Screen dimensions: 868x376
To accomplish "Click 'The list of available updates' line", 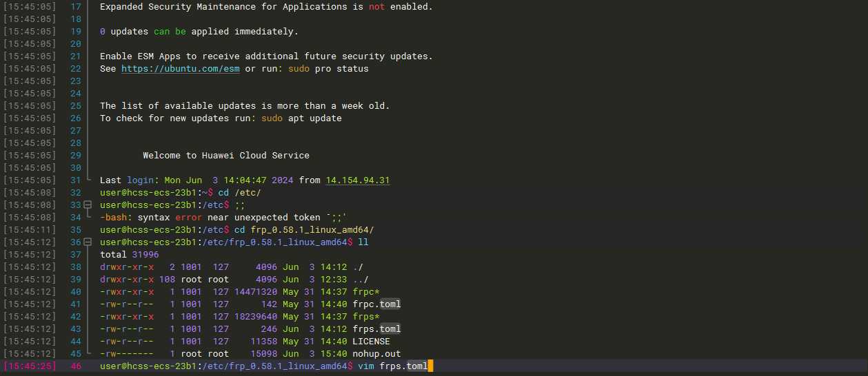I will (245, 106).
